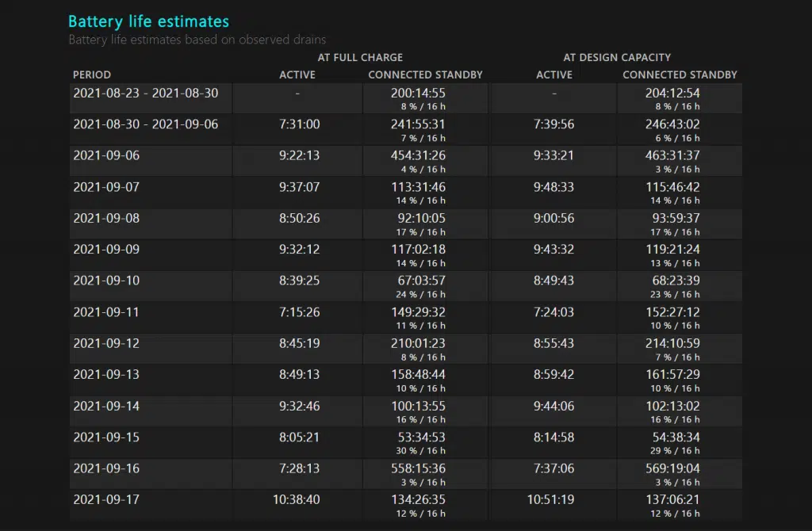Select active time 8:49:13
The height and width of the screenshot is (531, 812).
(x=299, y=374)
